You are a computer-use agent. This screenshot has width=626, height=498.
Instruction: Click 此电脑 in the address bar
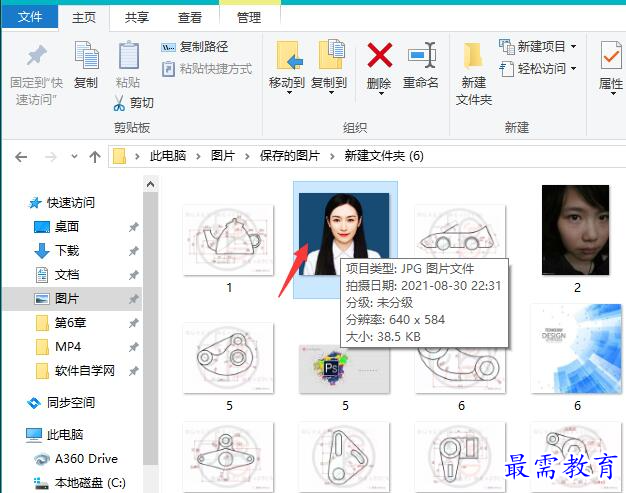click(168, 156)
